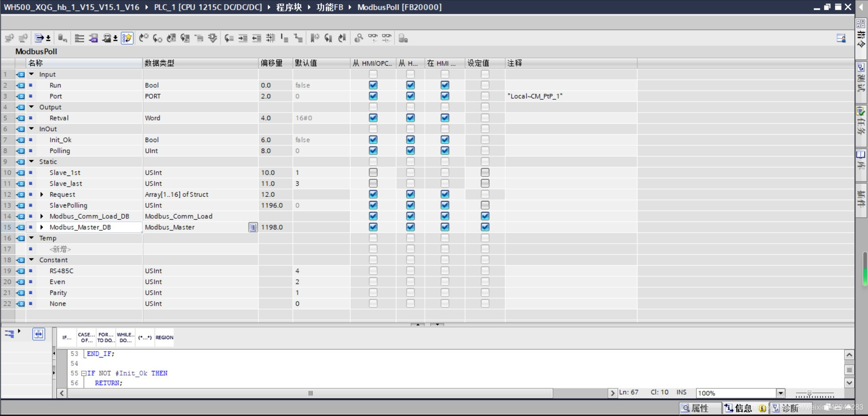The width and height of the screenshot is (868, 416).
Task: Click the go to next bookmark icon
Action: (328, 38)
